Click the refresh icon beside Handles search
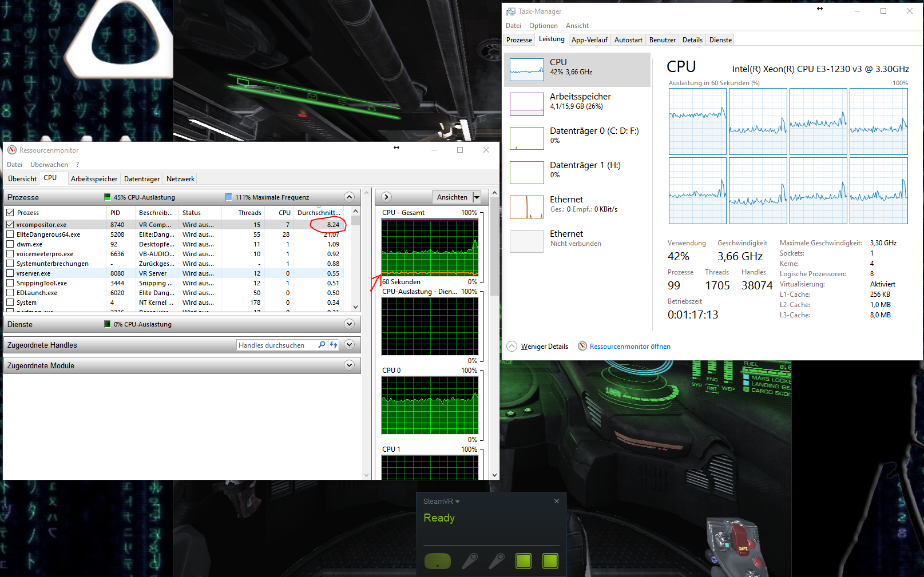Screen dimensions: 924x577 334,345
